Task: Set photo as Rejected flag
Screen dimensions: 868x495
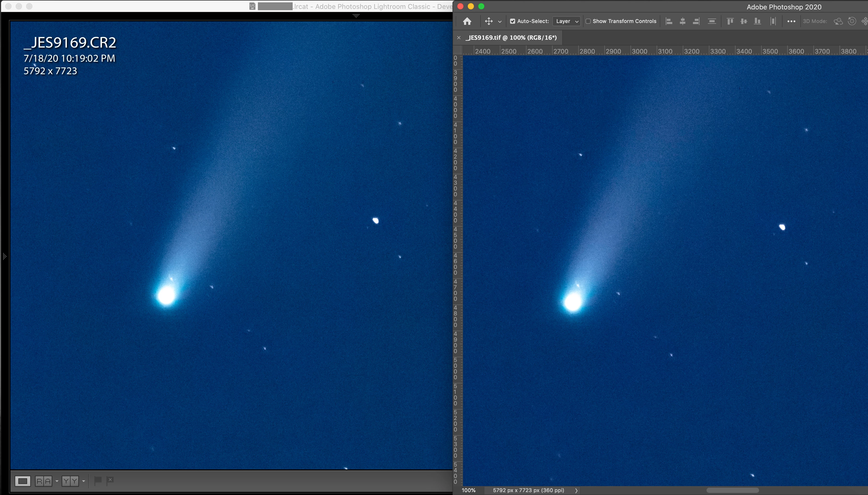Action: click(x=110, y=480)
